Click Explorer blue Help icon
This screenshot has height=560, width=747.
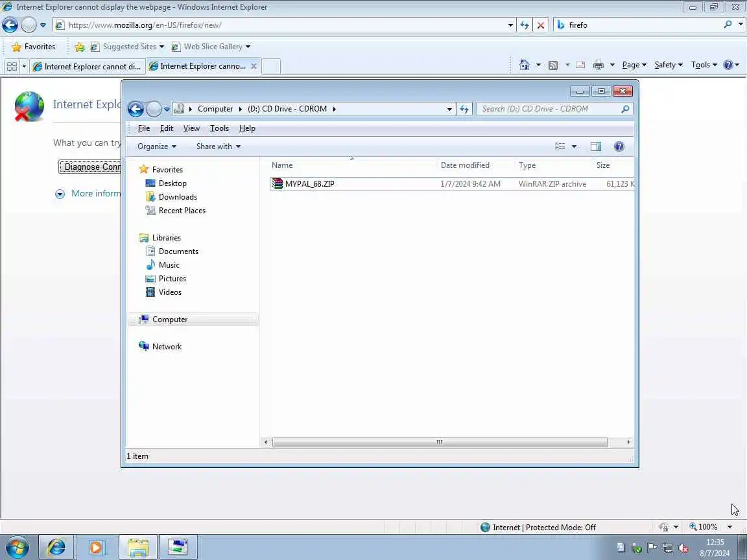click(x=619, y=146)
